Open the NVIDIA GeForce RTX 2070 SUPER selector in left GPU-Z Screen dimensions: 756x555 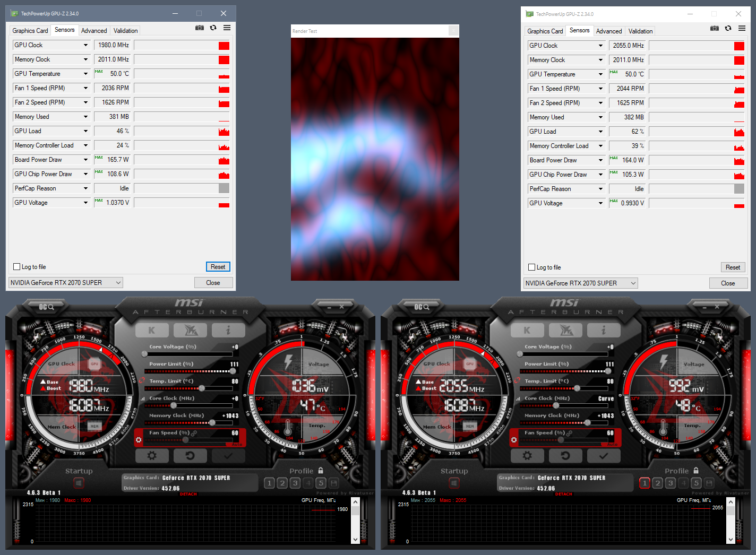pyautogui.click(x=66, y=283)
